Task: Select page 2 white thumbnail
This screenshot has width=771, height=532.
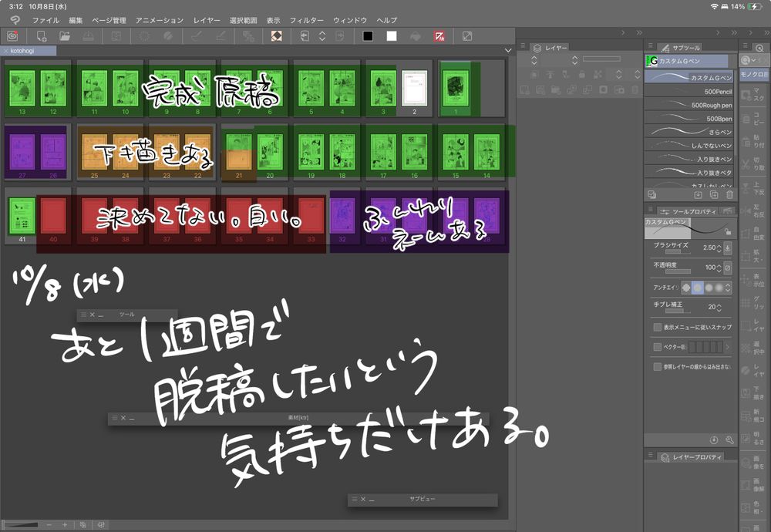Action: [x=415, y=88]
